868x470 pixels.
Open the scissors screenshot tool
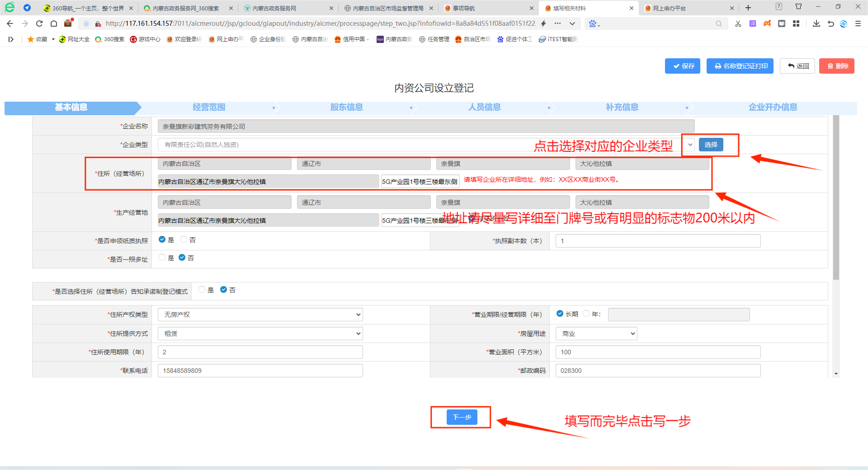[x=738, y=23]
